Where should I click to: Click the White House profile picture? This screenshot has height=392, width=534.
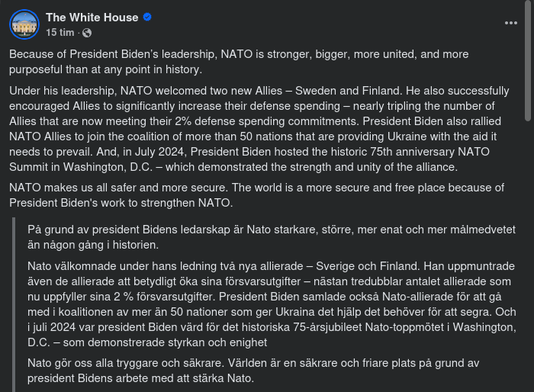24,24
